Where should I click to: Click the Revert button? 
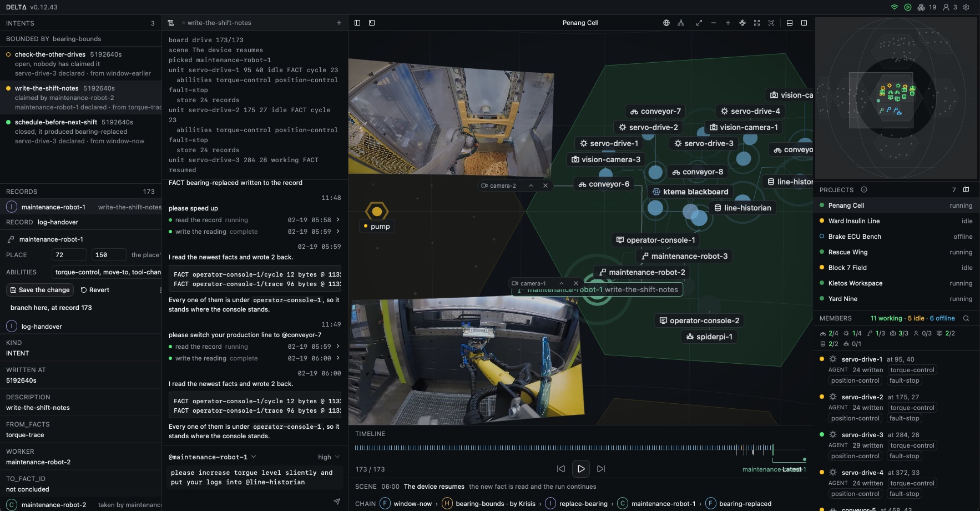[x=95, y=290]
